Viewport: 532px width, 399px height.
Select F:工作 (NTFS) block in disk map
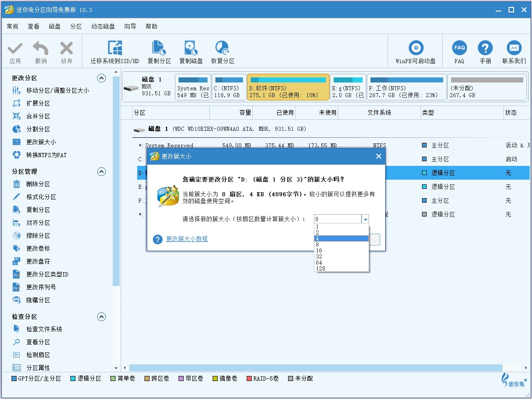click(x=407, y=87)
